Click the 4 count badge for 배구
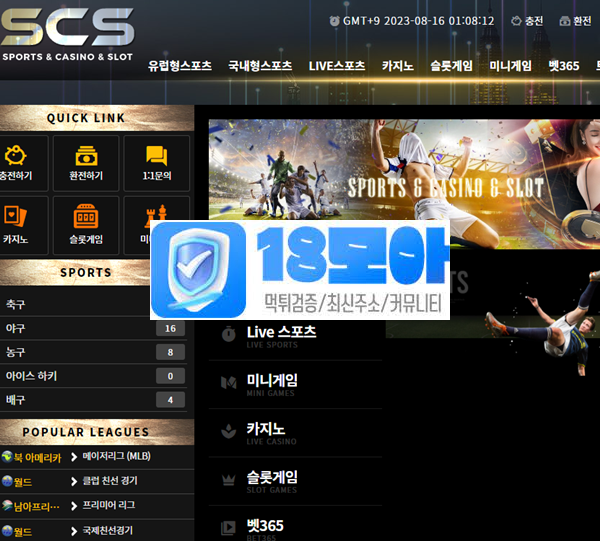Image resolution: width=600 pixels, height=541 pixels. pyautogui.click(x=170, y=400)
